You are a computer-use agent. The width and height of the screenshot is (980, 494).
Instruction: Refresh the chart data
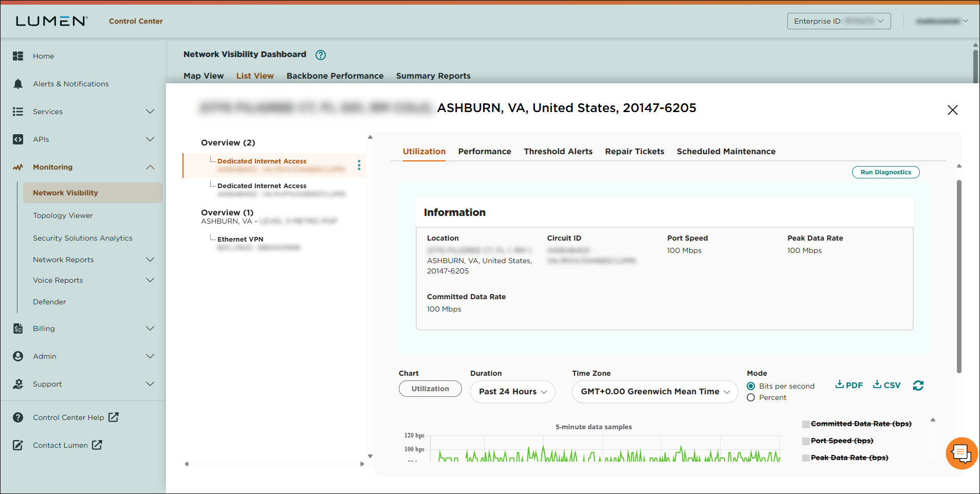918,386
